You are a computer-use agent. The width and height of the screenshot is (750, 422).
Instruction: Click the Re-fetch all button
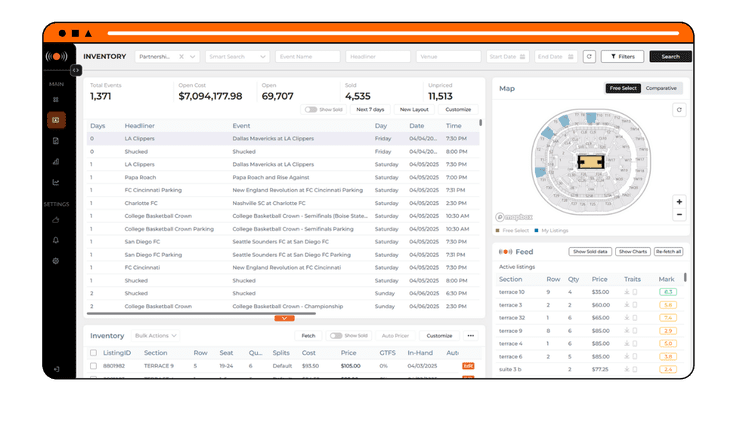[x=668, y=252]
